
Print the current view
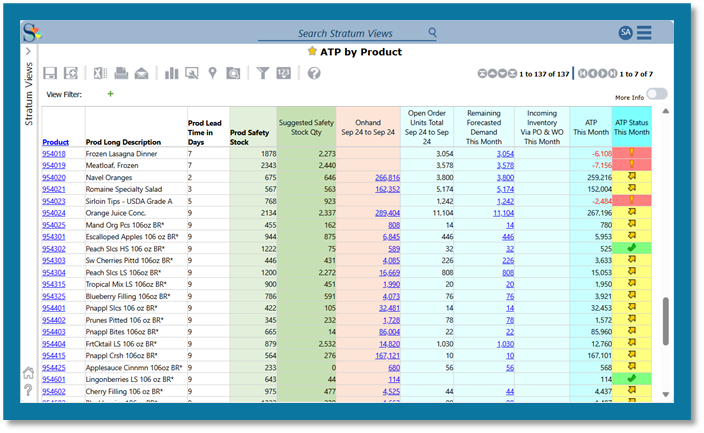121,73
